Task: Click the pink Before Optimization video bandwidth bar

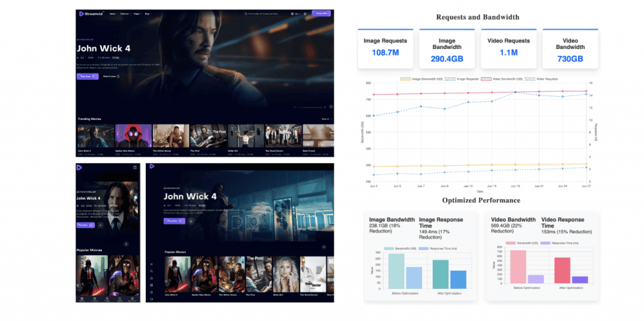Action: coord(518,266)
